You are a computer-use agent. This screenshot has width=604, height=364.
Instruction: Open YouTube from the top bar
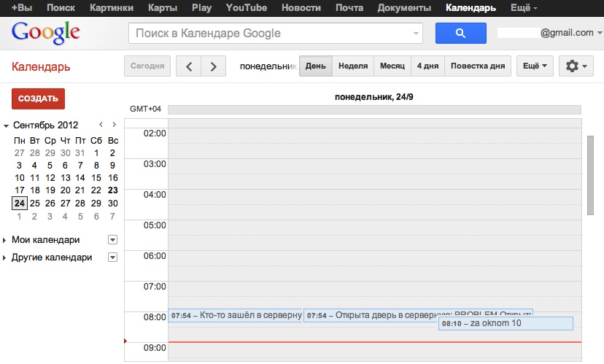coord(246,8)
